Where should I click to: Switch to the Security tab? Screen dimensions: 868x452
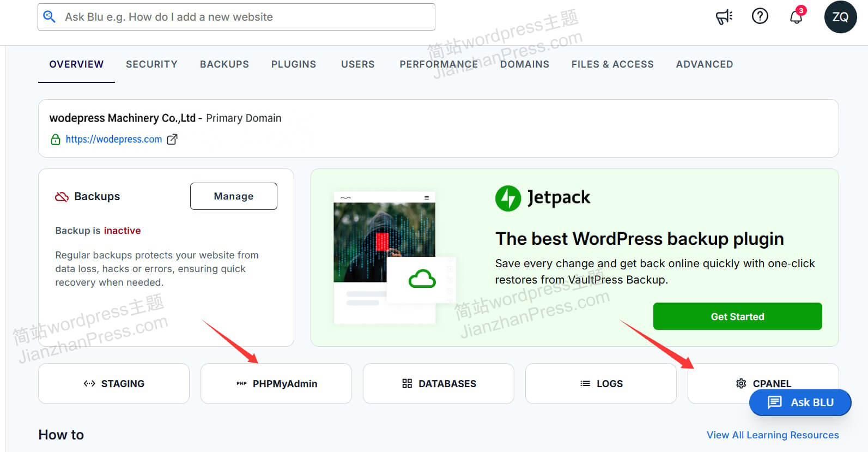(151, 64)
